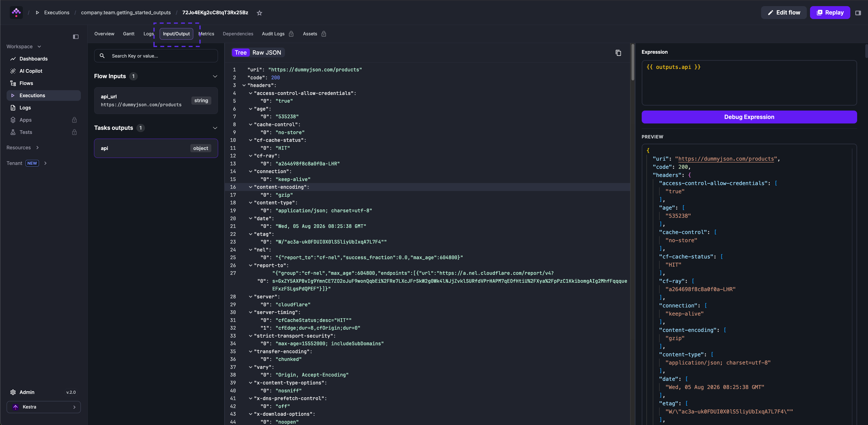Click the Audit Logs lock icon
Screen dimensions: 868x425
click(x=291, y=34)
